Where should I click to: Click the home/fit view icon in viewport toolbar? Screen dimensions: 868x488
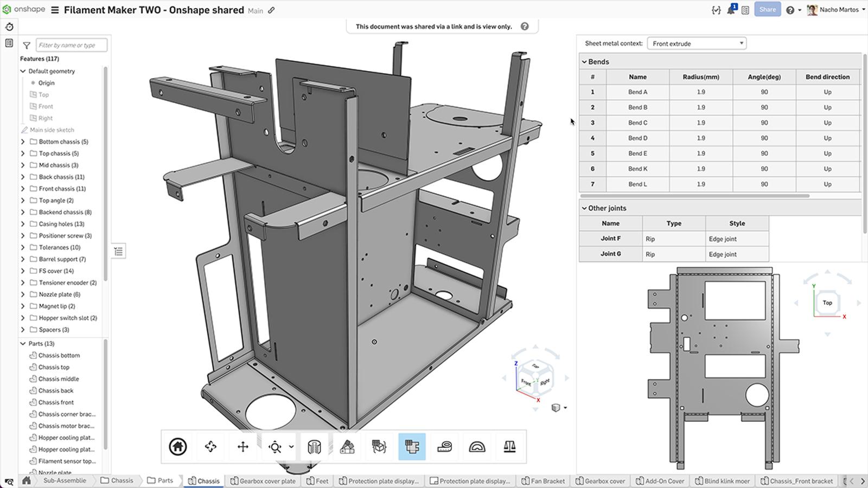[x=177, y=447]
